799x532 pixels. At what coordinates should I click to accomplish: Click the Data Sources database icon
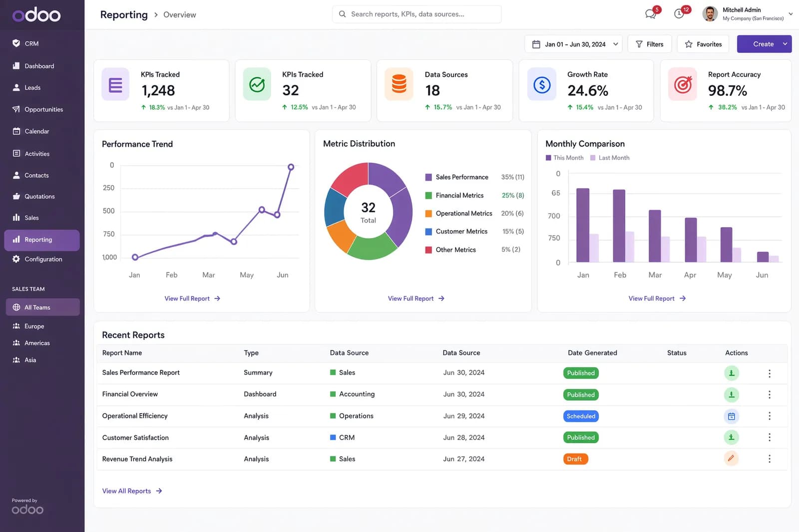399,84
